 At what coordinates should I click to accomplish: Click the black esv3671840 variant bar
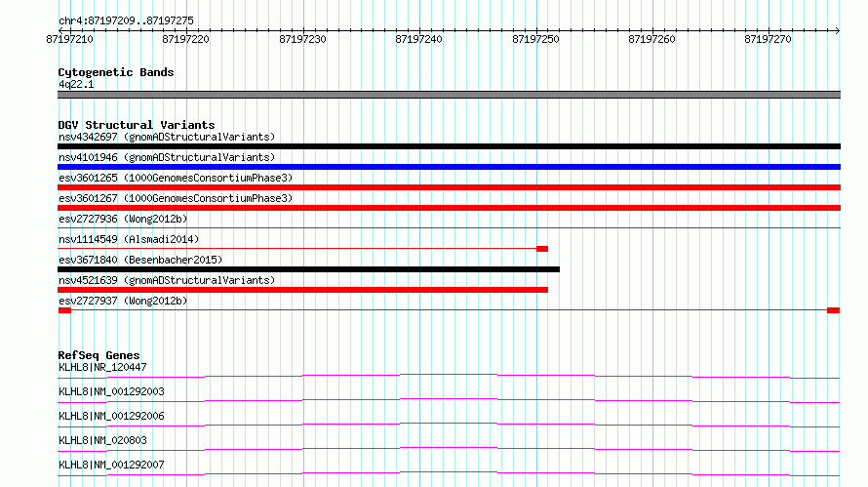pos(308,269)
